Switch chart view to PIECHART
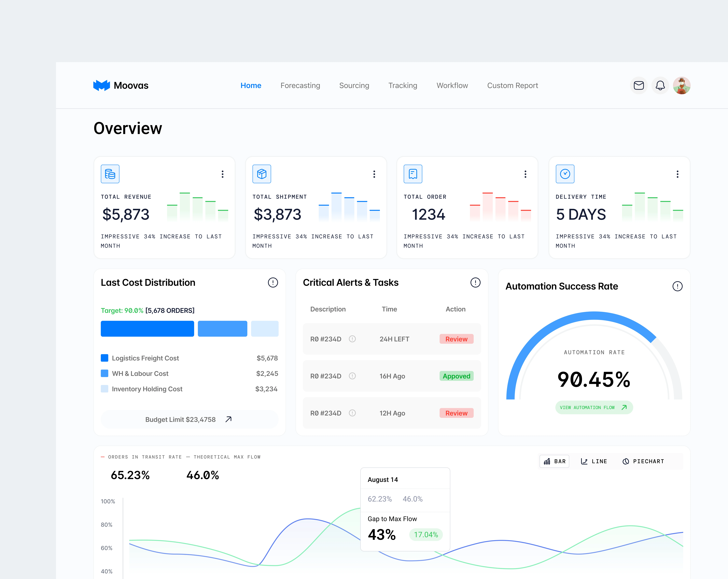The width and height of the screenshot is (728, 579). (x=643, y=461)
